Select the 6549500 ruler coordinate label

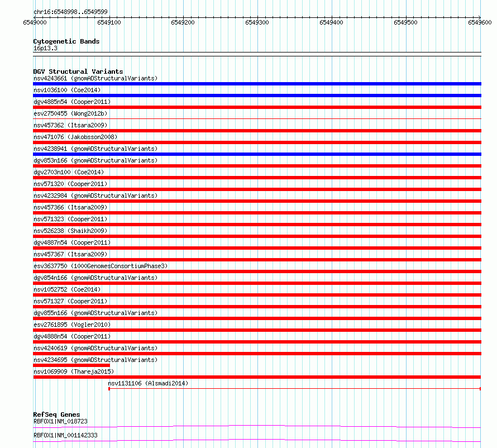click(405, 22)
